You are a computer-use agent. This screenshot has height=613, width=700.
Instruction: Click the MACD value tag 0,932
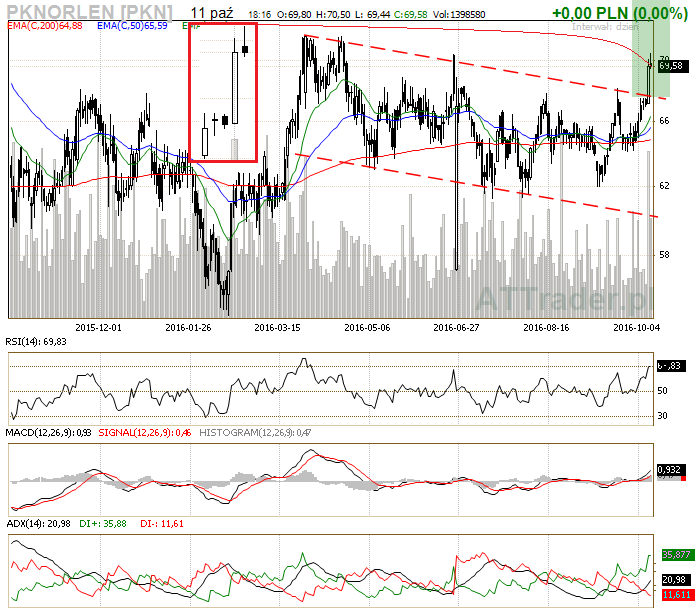coord(671,470)
